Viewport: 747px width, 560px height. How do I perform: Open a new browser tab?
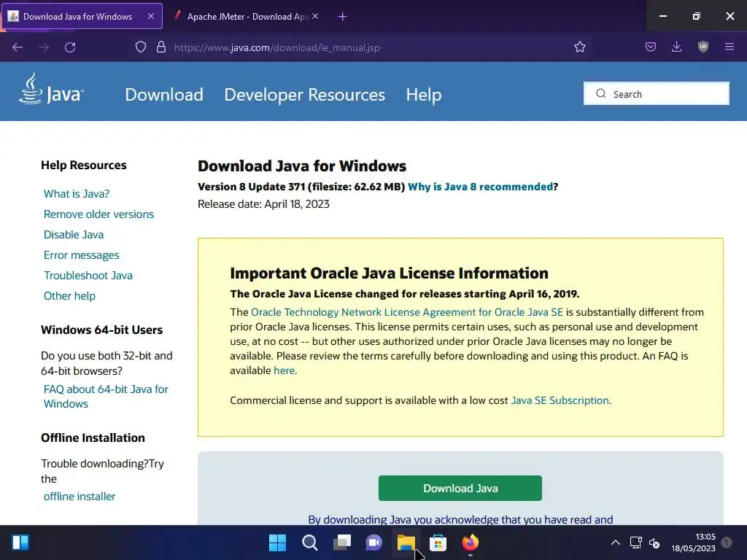click(343, 17)
